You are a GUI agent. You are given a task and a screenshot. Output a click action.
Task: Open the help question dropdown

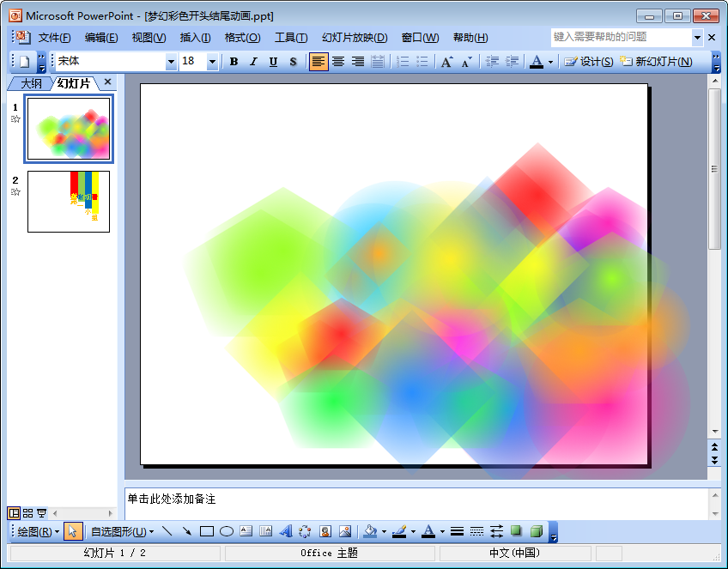pos(697,37)
